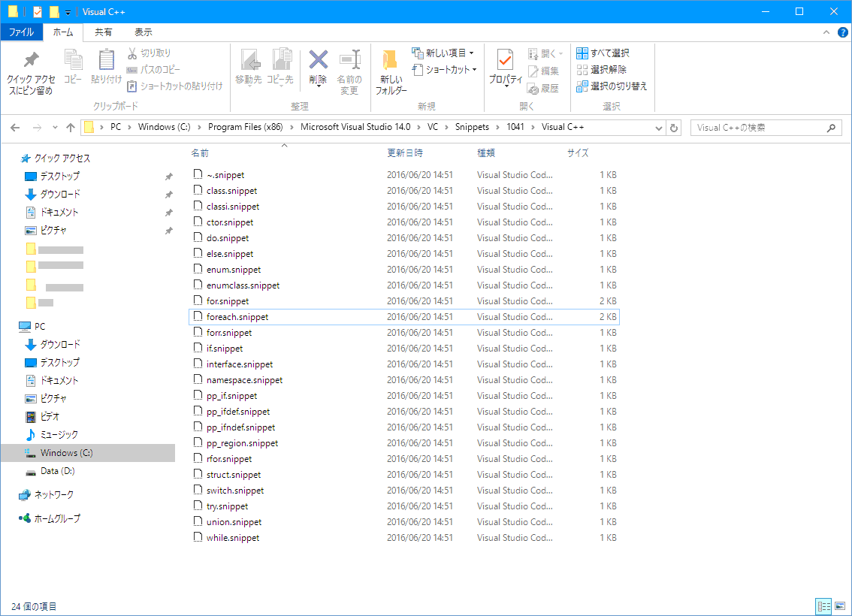852x616 pixels.
Task: Expand the address bar history dropdown
Action: click(659, 128)
